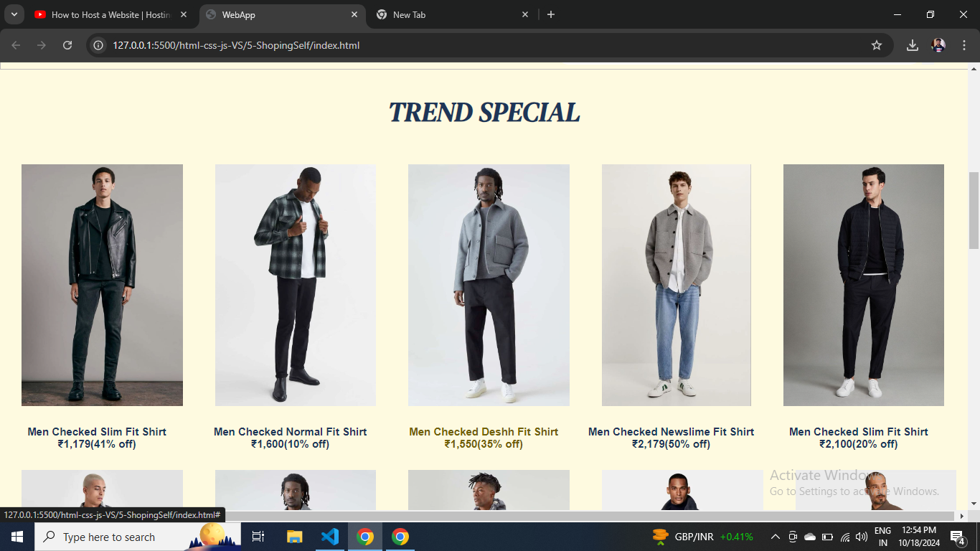Close the New Tab tab
The image size is (980, 551).
click(x=525, y=14)
